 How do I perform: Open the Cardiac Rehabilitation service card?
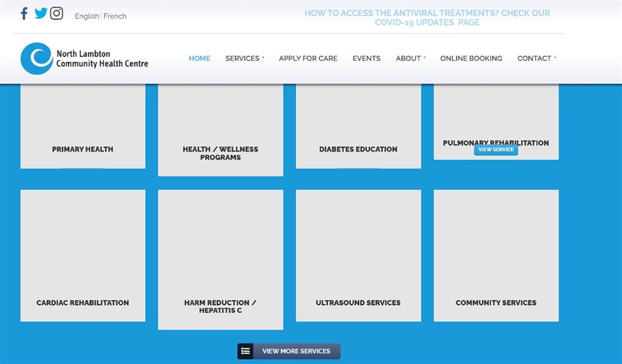[x=83, y=255]
